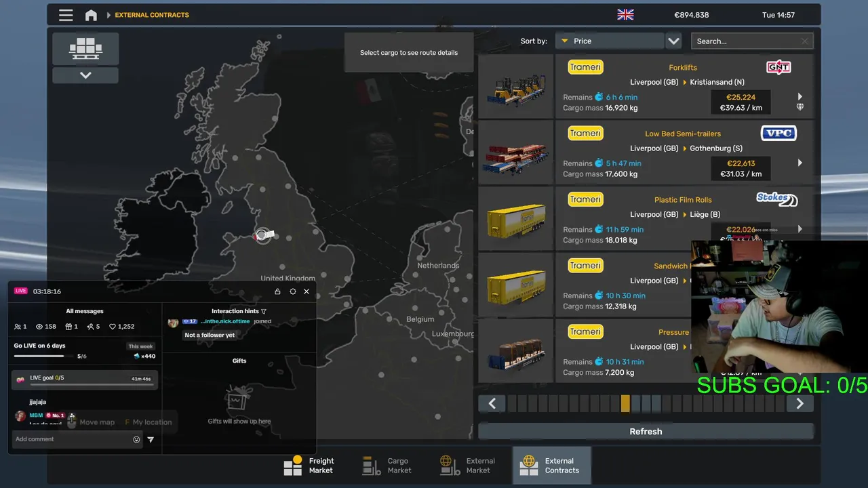Close the LIVE panel with X

click(307, 291)
